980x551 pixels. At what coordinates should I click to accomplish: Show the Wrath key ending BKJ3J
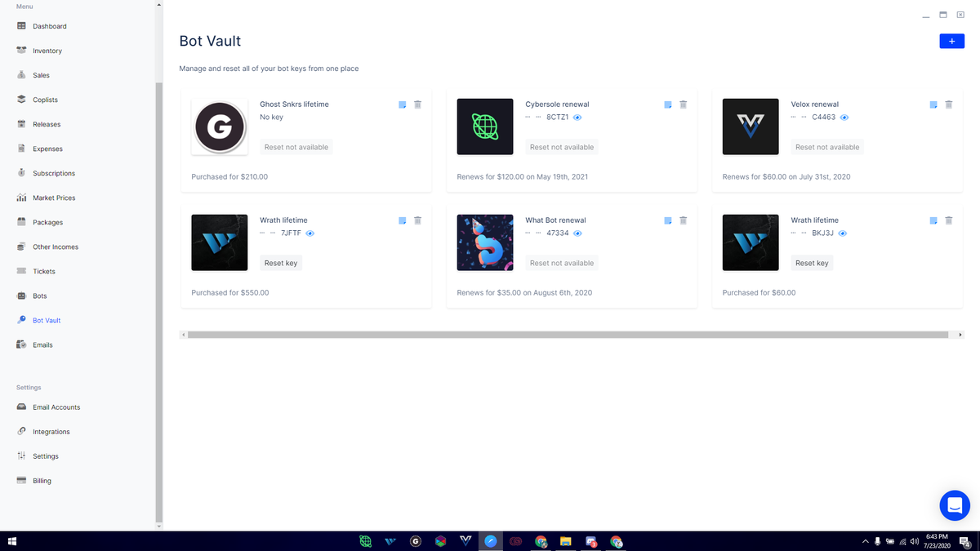pos(843,233)
